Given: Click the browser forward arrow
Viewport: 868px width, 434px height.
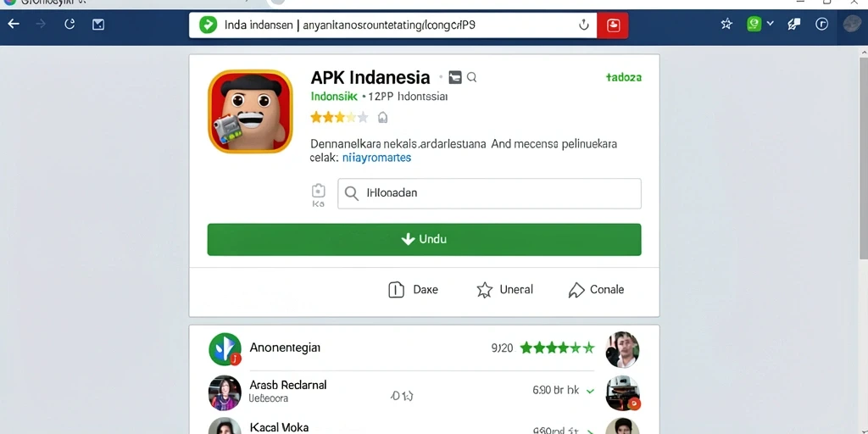Looking at the screenshot, I should click(x=41, y=25).
